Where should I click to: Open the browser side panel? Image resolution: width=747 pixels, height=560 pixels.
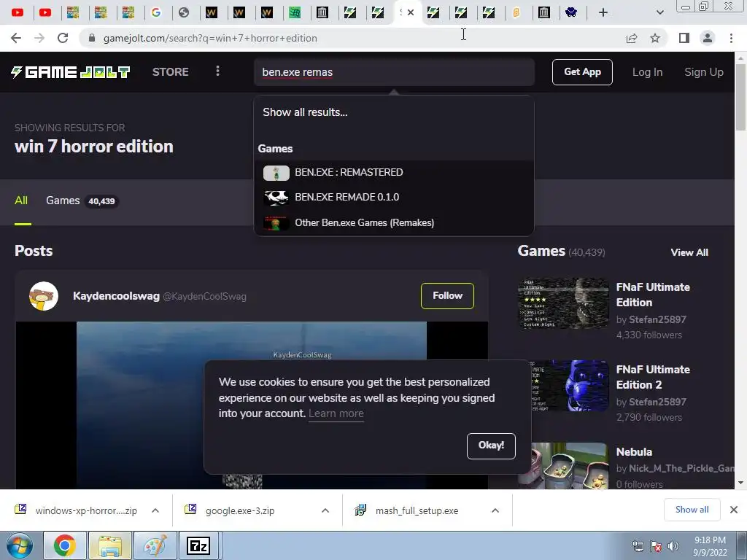pyautogui.click(x=684, y=38)
